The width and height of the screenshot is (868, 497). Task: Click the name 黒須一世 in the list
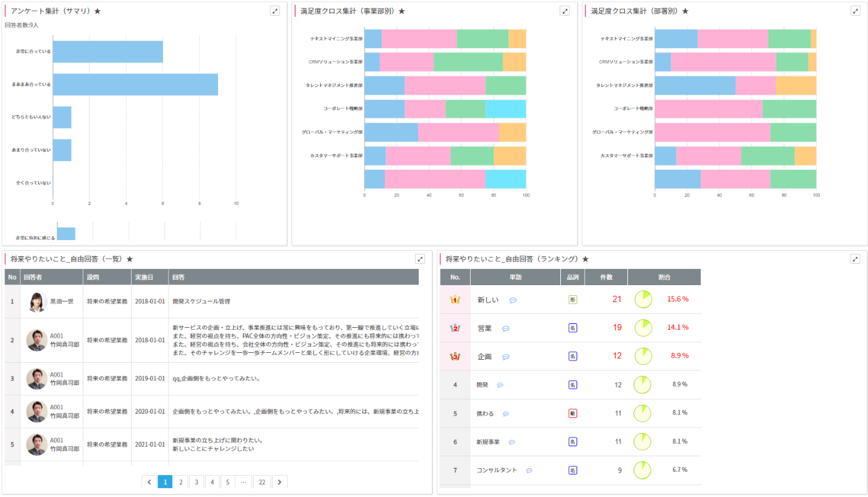pyautogui.click(x=61, y=301)
